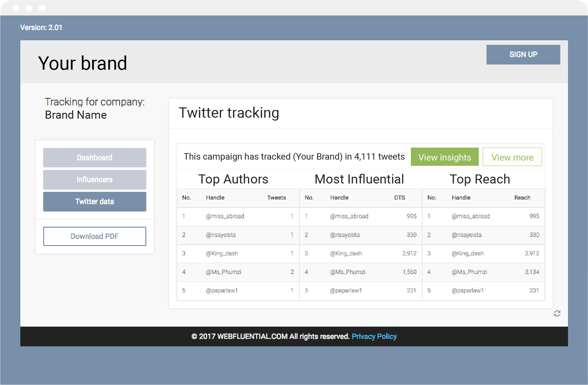Select @Ms_Phumzi in Top Authors
588x385 pixels.
point(224,272)
